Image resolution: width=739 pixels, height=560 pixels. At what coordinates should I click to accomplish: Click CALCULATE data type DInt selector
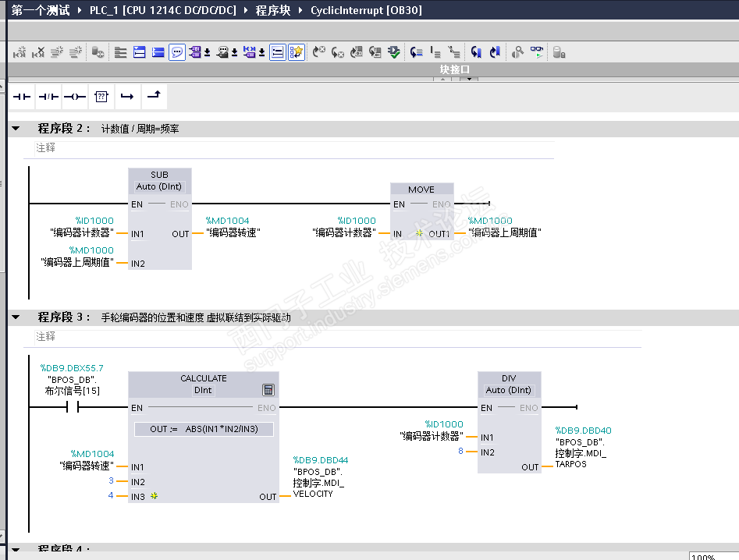pyautogui.click(x=203, y=390)
